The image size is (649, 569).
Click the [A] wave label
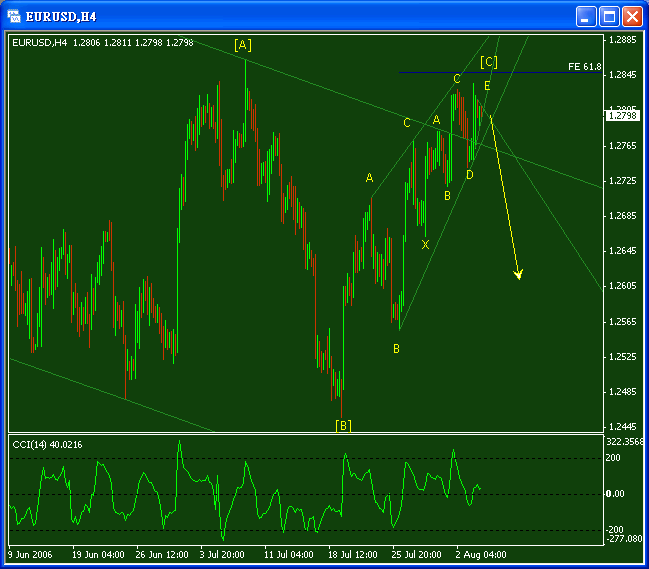coord(243,45)
